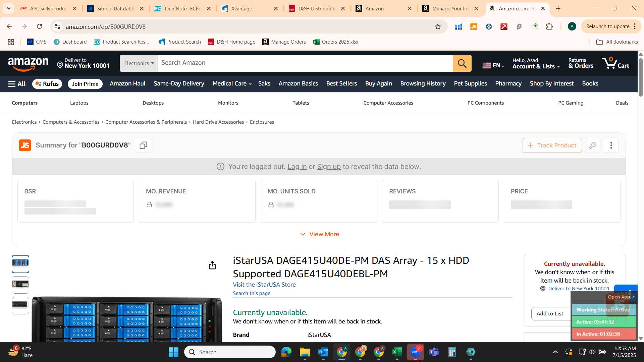
Task: Click the Chrome profile avatar A
Action: click(x=572, y=26)
